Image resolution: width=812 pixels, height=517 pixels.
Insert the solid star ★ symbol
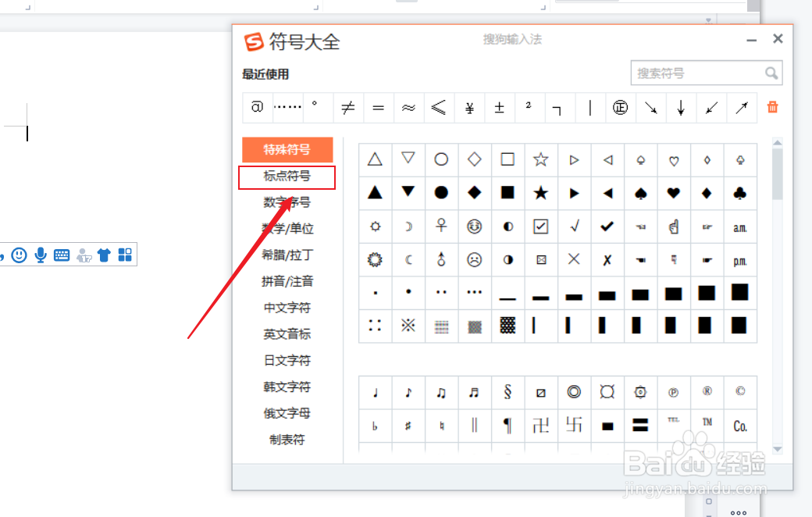(540, 193)
